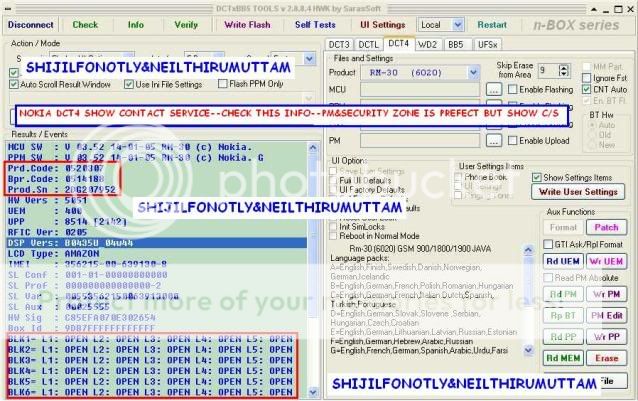The image size is (638, 401).
Task: Open the Local connection dropdown
Action: tap(457, 25)
